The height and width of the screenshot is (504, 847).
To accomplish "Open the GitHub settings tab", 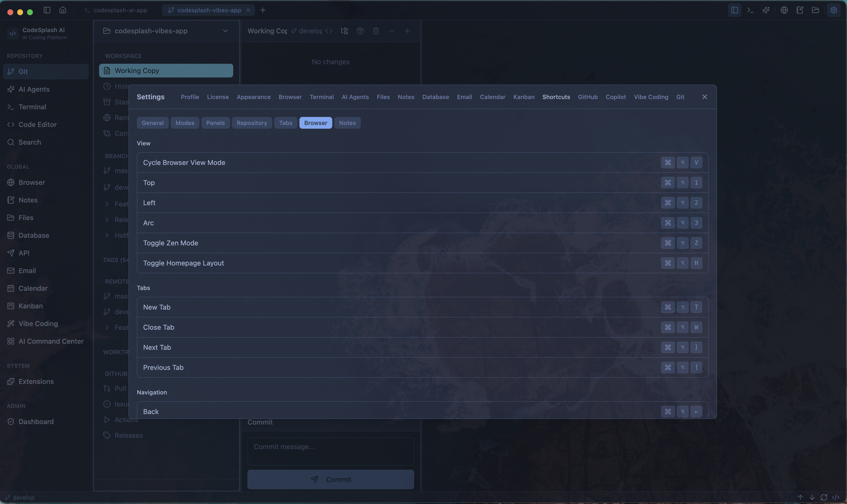I will click(x=587, y=97).
